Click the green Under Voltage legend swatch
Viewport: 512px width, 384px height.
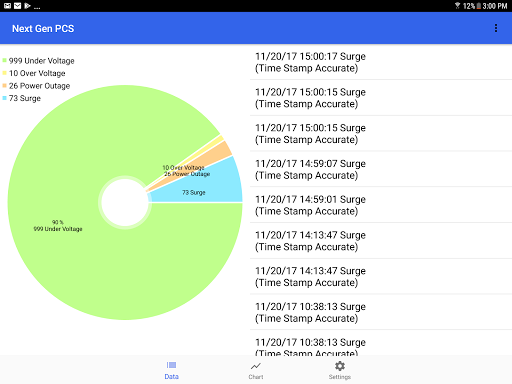coord(4,60)
